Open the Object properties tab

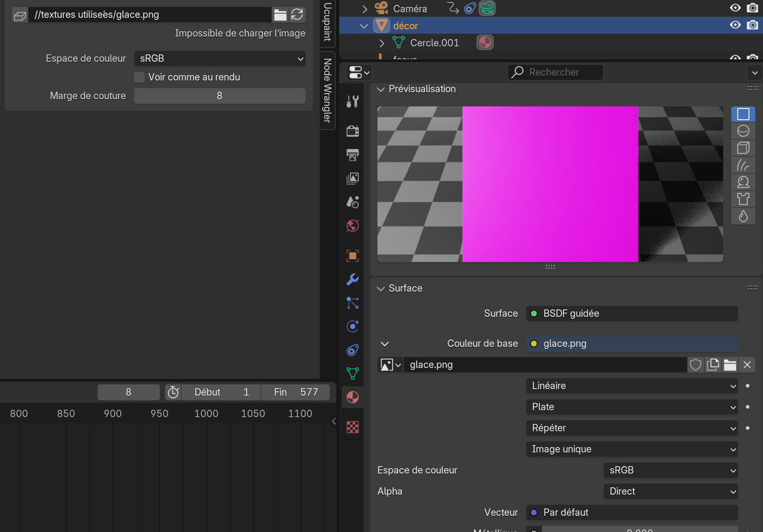(352, 256)
